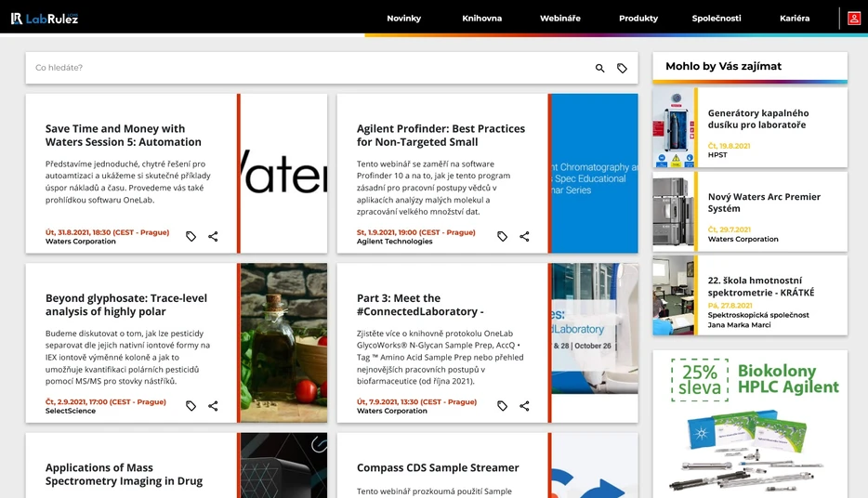
Task: Tag the ConnectedLaboratory Part 3 webinar
Action: click(x=502, y=406)
